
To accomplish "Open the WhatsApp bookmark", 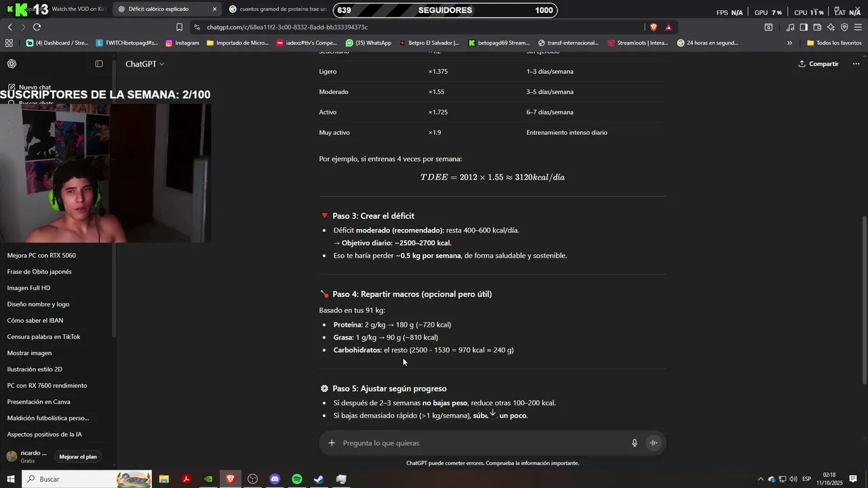I will coord(368,43).
